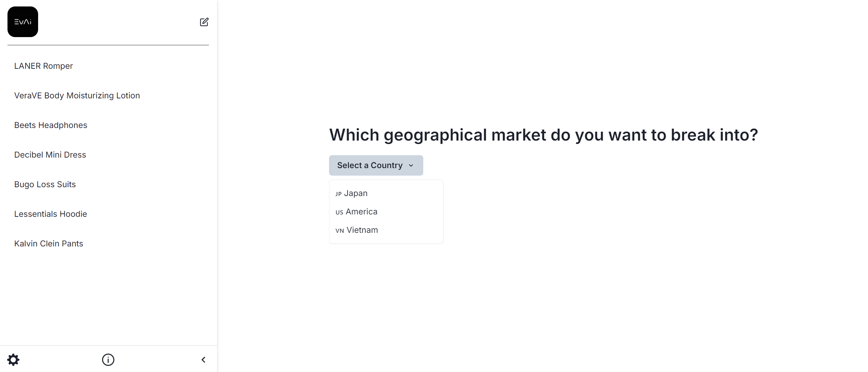Open the LANER Romper chat
The image size is (868, 372).
(x=44, y=66)
